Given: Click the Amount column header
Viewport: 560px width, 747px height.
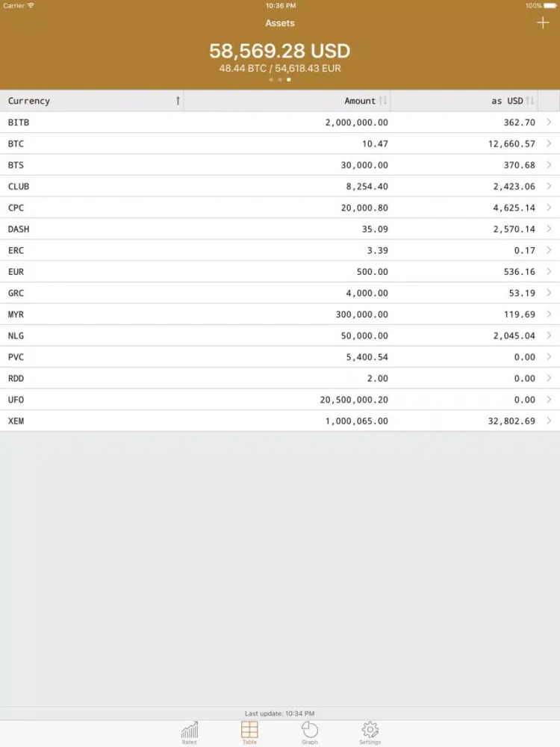Looking at the screenshot, I should coord(360,101).
